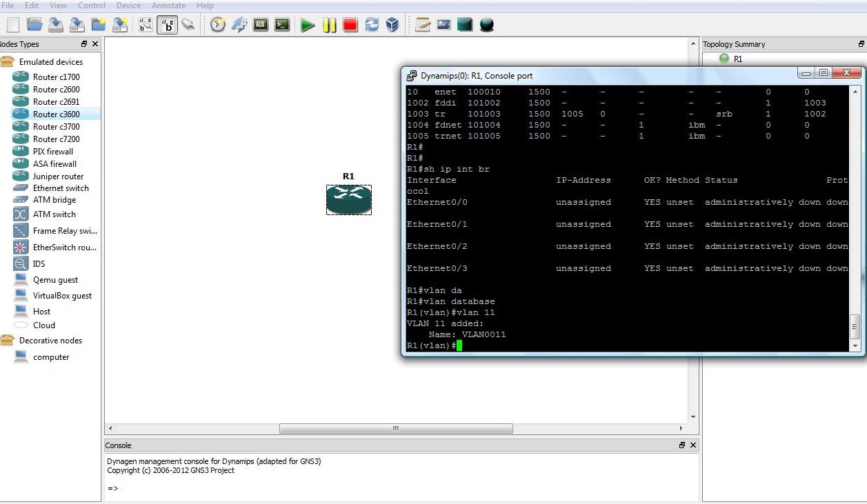Click the Add a link cable icon
The width and height of the screenshot is (867, 504).
[188, 26]
